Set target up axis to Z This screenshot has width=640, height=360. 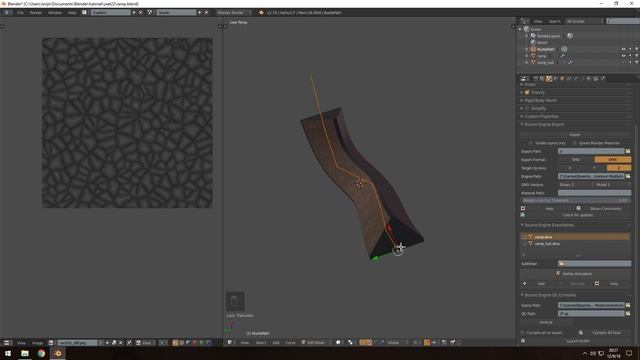coord(619,168)
